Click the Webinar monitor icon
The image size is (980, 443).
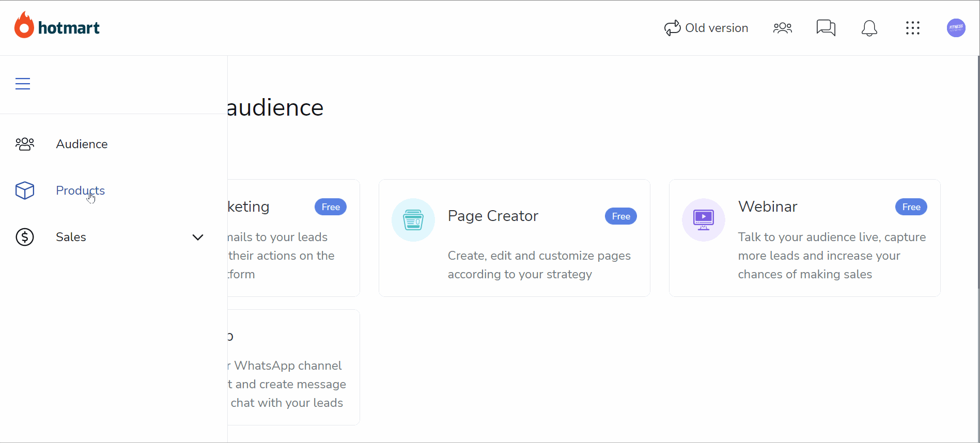pyautogui.click(x=704, y=220)
